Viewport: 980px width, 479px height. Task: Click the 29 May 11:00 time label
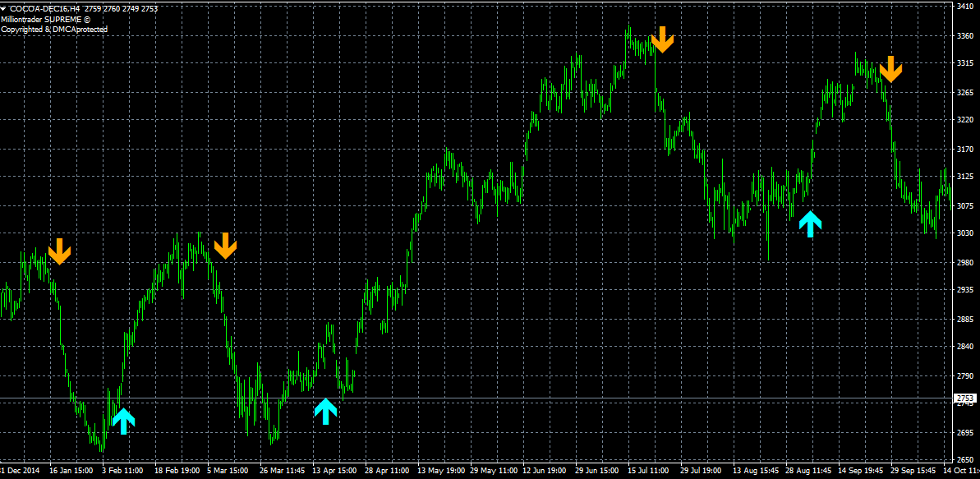494,470
